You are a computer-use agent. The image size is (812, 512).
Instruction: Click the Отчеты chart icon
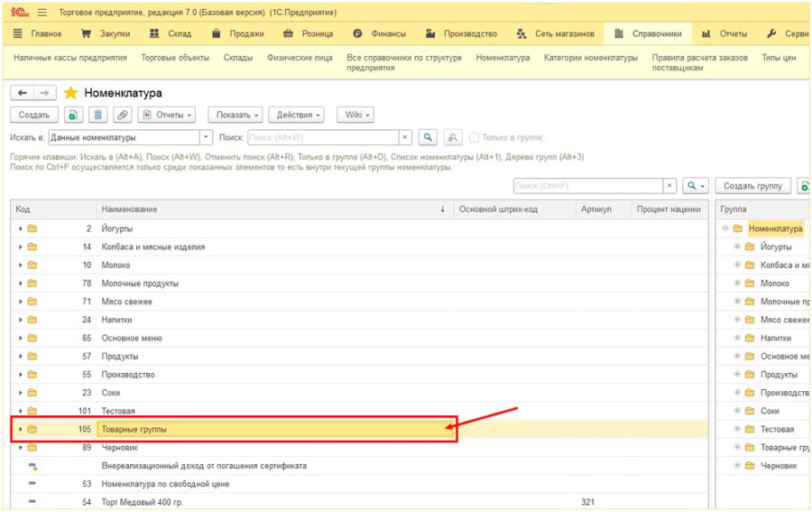click(706, 33)
